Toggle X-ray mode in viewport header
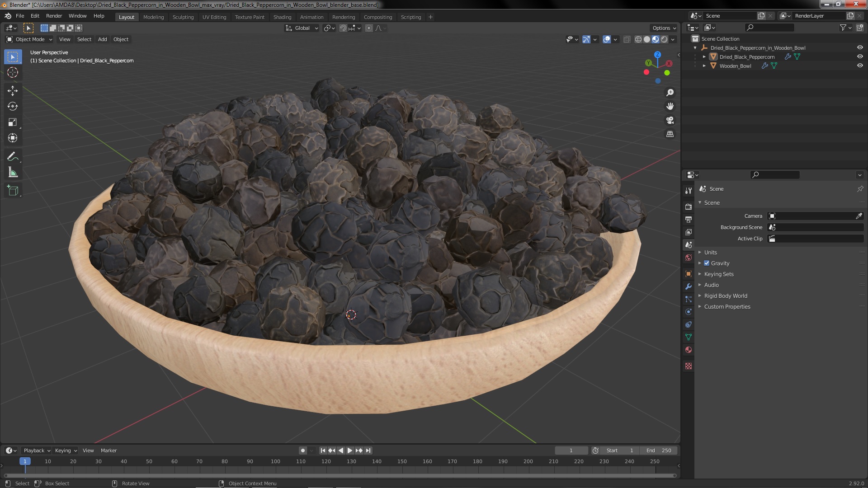This screenshot has height=488, width=868. (627, 40)
